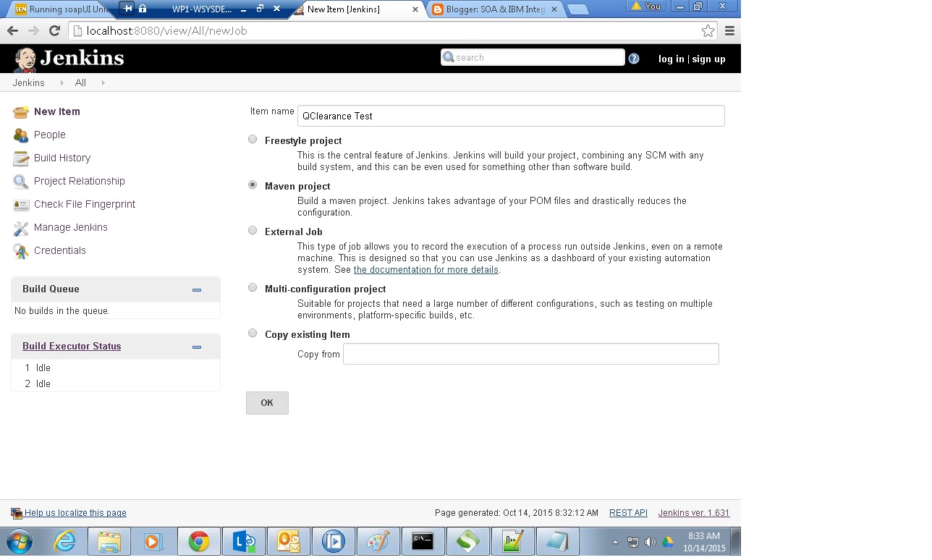Open a new browser tab
This screenshot has width=932, height=560.
[x=577, y=9]
